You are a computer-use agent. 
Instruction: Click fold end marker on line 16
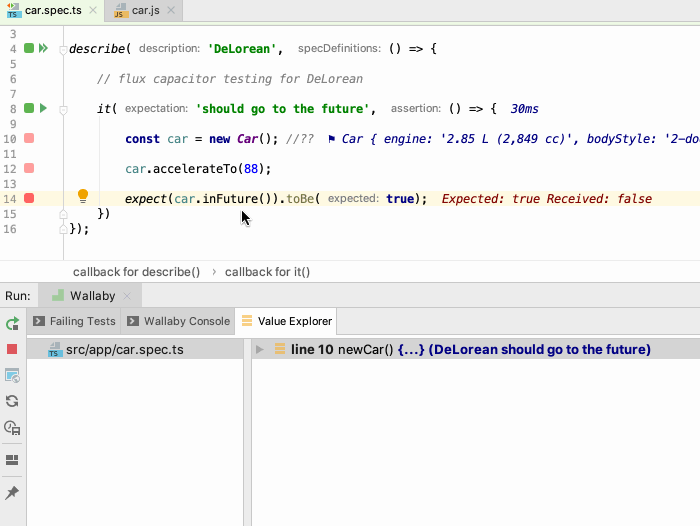click(63, 230)
